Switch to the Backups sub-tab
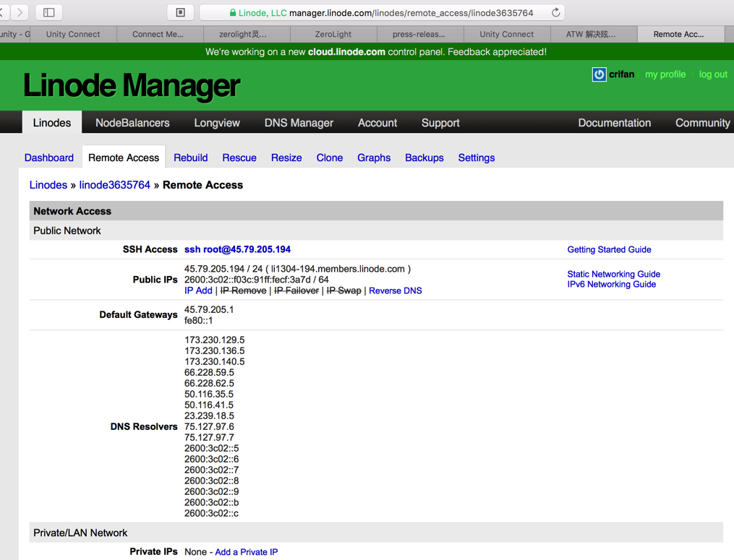Viewport: 734px width, 560px height. click(424, 158)
